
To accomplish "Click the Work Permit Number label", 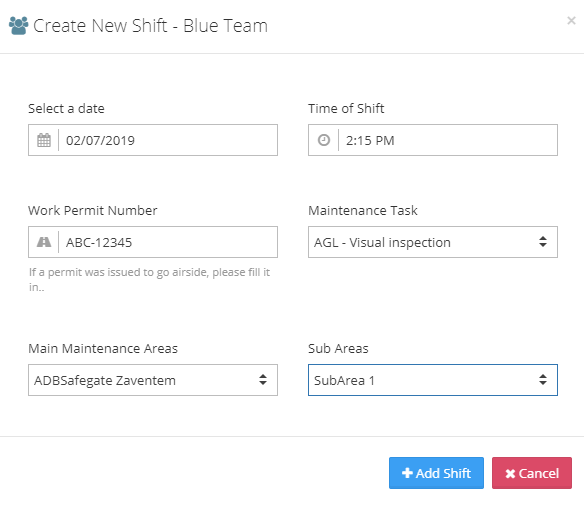I will coord(93,210).
